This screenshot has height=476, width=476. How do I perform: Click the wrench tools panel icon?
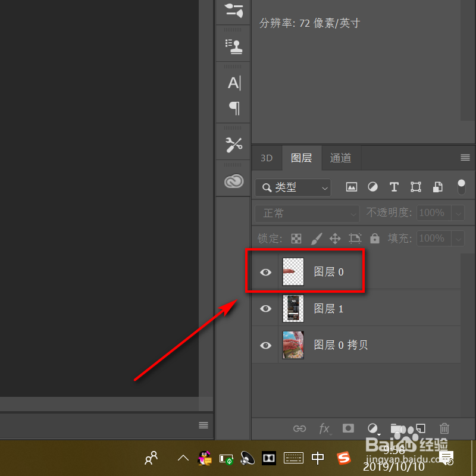(x=233, y=144)
